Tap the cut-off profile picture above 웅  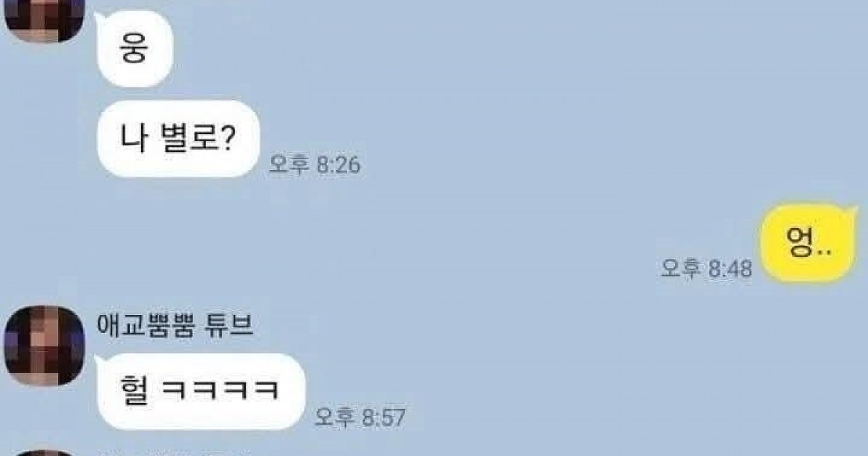tap(41, 21)
